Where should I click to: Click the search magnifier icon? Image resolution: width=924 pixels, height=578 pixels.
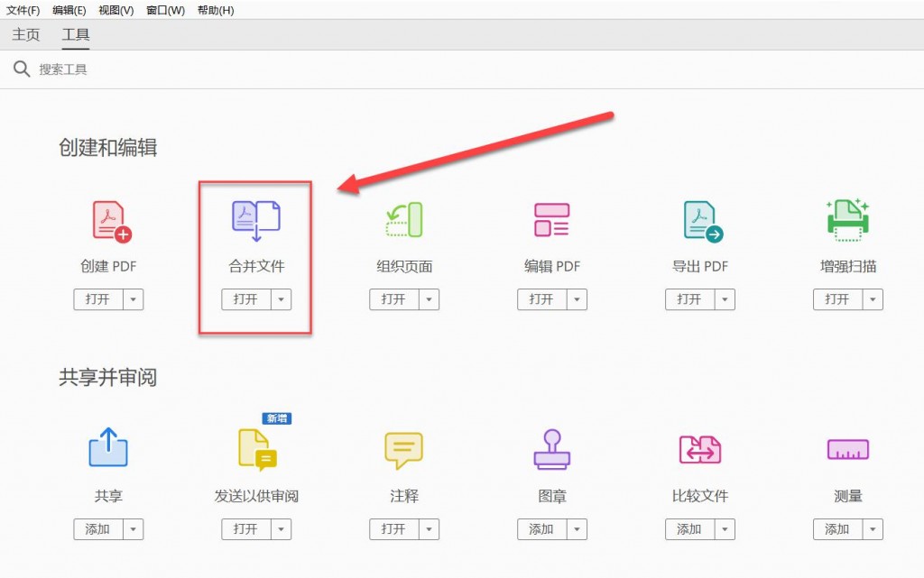tap(22, 69)
